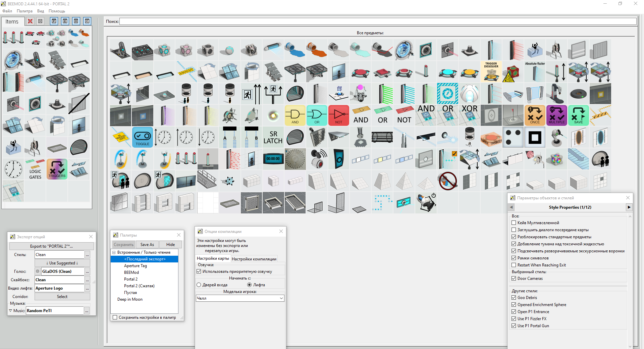Open the Вид menu

[41, 11]
